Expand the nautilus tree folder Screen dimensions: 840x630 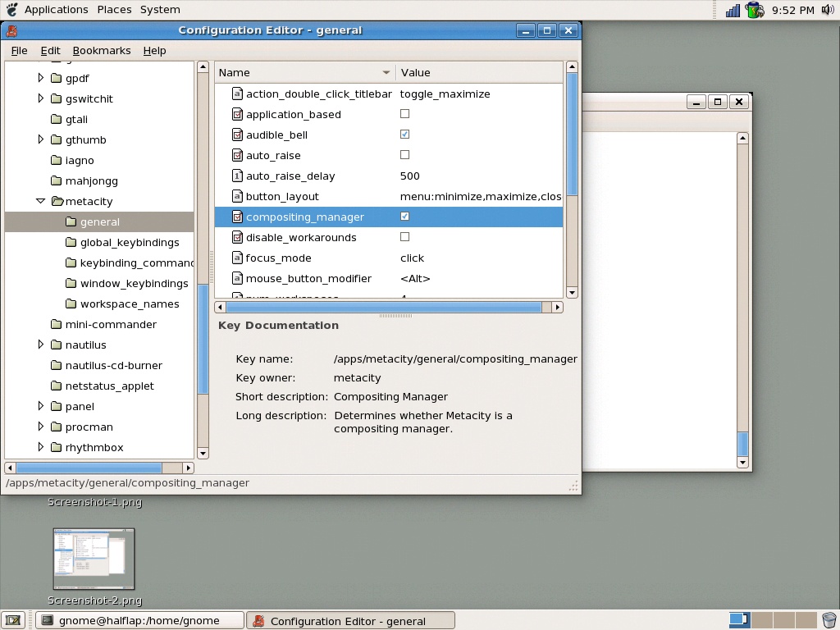pos(41,345)
